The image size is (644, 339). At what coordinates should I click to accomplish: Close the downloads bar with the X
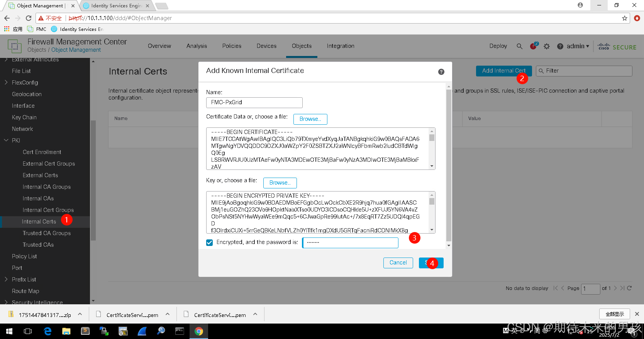point(637,314)
